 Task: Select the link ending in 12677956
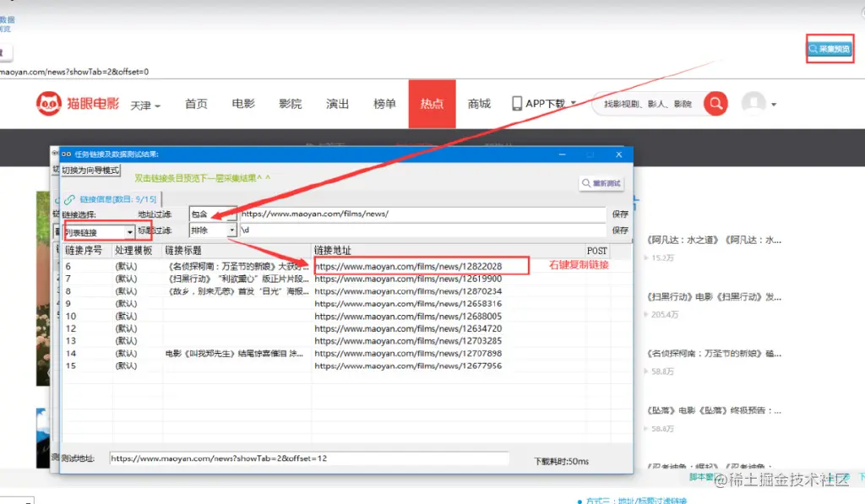point(408,366)
